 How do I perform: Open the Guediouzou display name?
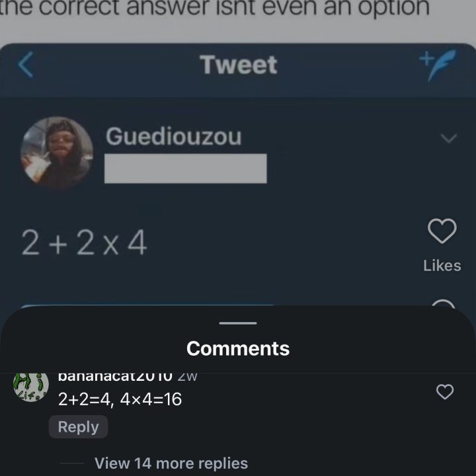174,137
